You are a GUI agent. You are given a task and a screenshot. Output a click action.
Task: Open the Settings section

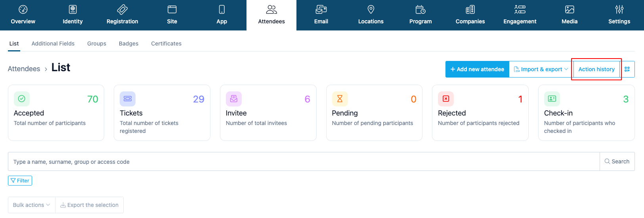(619, 15)
